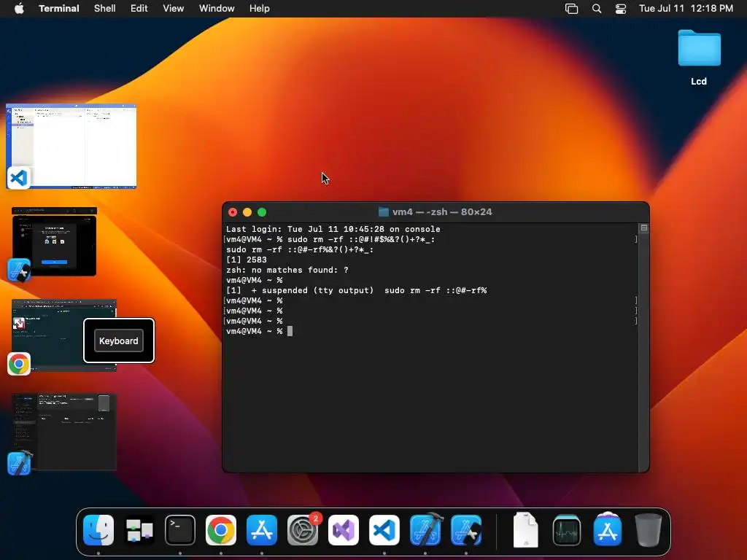The width and height of the screenshot is (747, 560).
Task: Click the 'zsh: no matches found' line
Action: [287, 270]
